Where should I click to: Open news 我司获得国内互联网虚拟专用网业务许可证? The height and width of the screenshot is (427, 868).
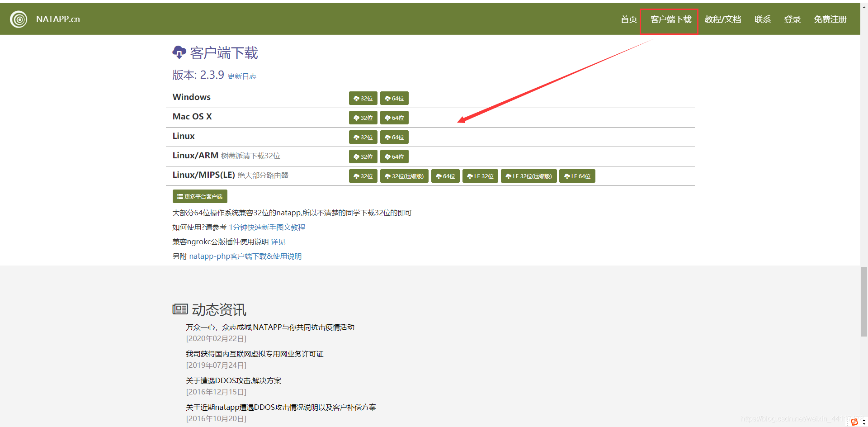(255, 354)
